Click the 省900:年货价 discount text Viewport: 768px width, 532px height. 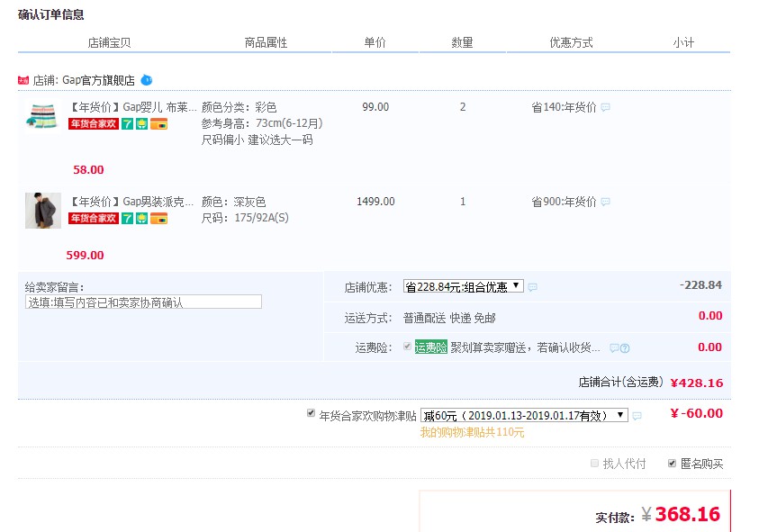coord(565,202)
